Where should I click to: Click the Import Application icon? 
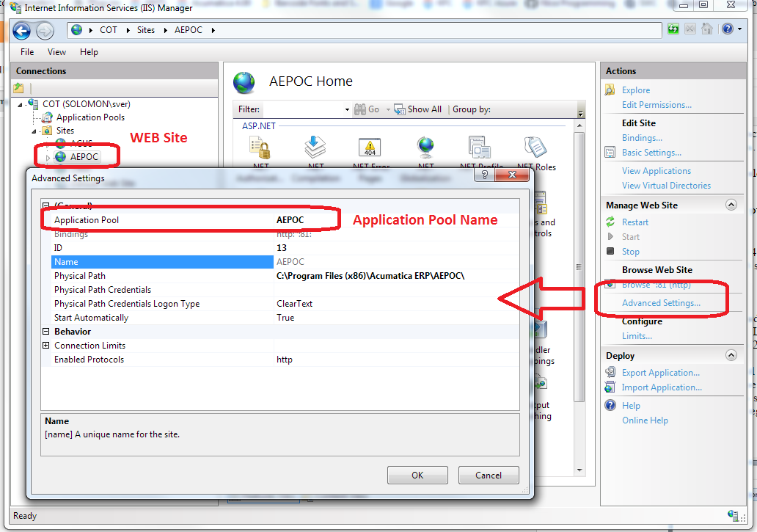point(610,387)
